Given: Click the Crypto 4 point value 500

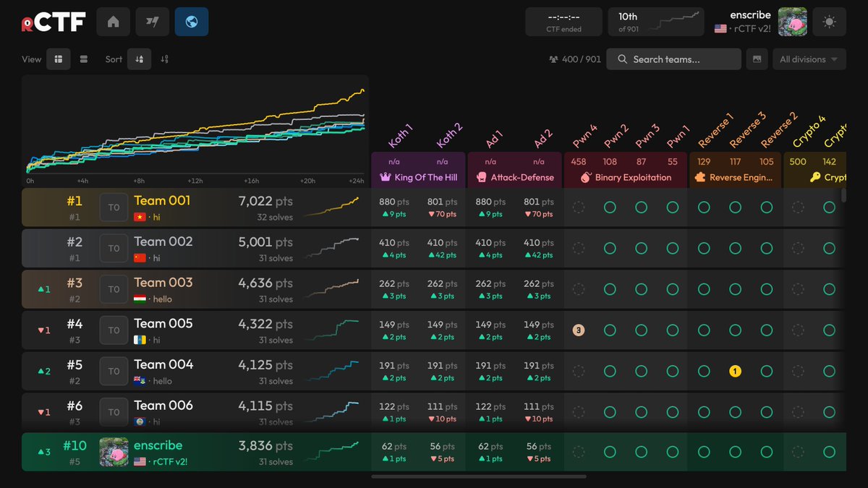Looking at the screenshot, I should click(798, 162).
